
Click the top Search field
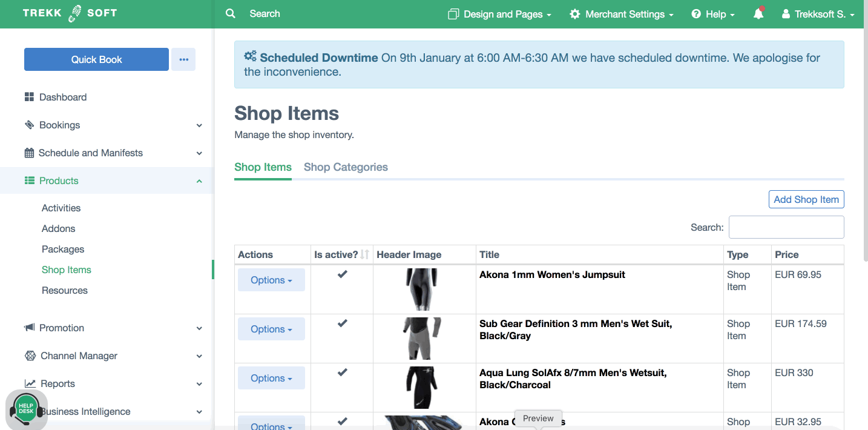click(x=265, y=13)
